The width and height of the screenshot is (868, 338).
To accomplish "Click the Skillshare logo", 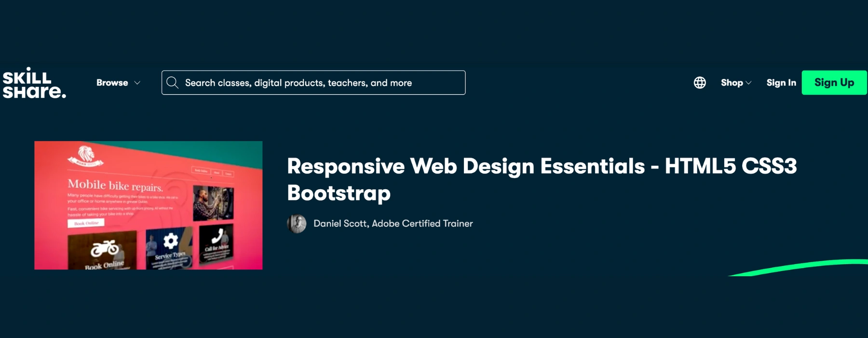I will pos(34,83).
